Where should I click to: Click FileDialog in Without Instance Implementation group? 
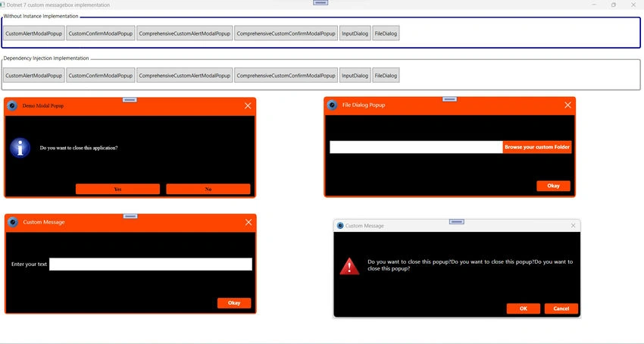click(386, 33)
